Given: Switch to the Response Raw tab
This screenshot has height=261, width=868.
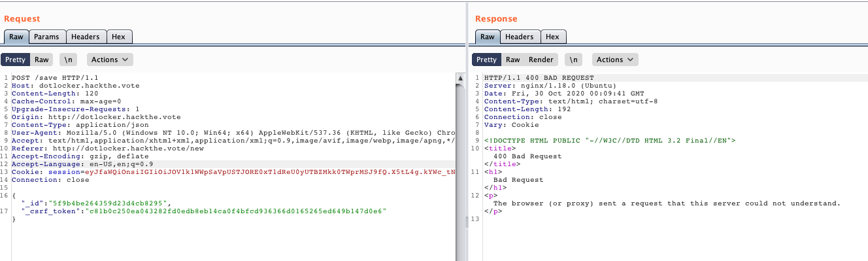Looking at the screenshot, I should 487,37.
